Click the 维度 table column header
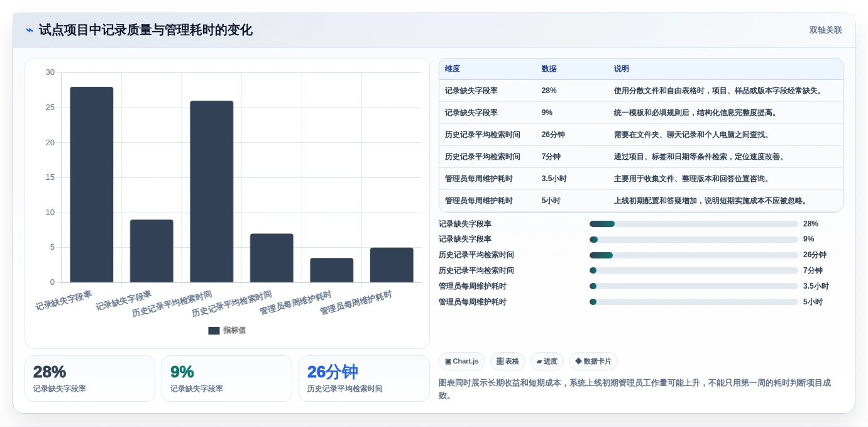Viewport: 868px width, 427px height. pos(453,69)
